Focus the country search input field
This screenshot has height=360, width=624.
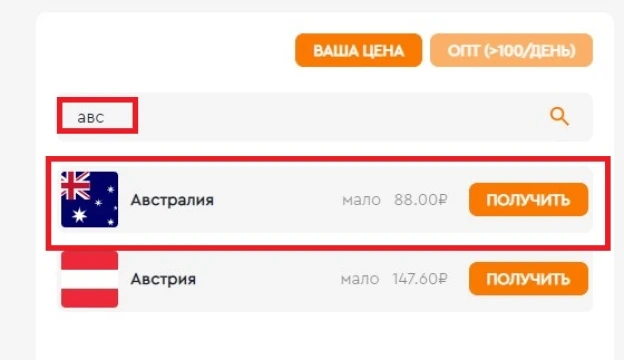[x=325, y=117]
